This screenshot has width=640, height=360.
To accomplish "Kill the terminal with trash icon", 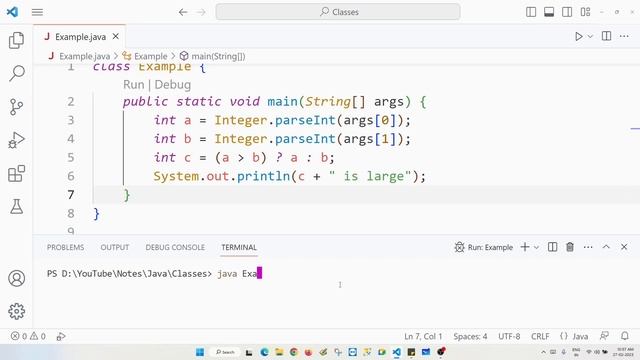I will (570, 247).
